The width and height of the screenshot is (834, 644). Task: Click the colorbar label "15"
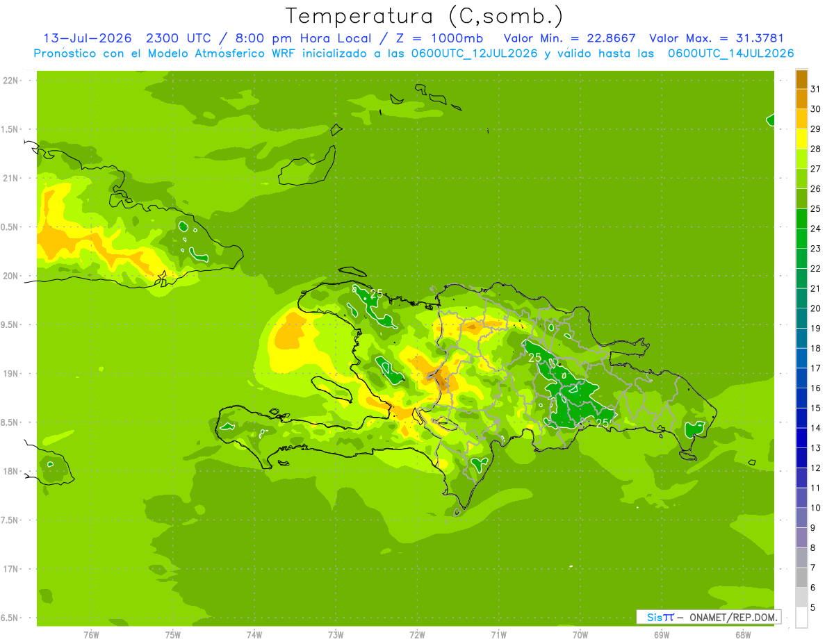(816, 408)
